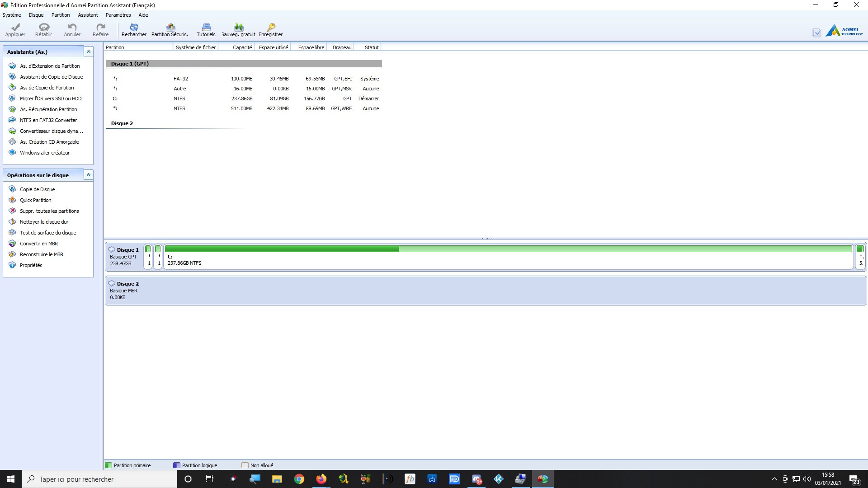
Task: Toggle the checkbox icon beside AOMEI logo
Action: [816, 33]
